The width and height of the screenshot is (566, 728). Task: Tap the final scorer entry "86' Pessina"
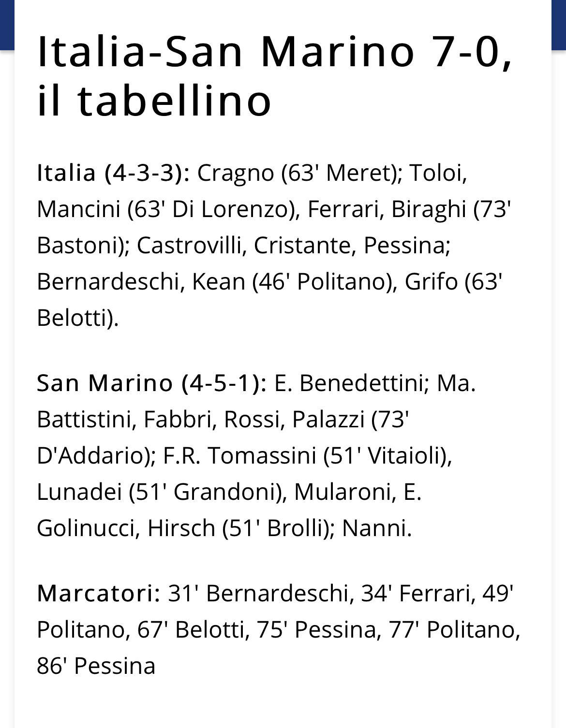[x=96, y=666]
